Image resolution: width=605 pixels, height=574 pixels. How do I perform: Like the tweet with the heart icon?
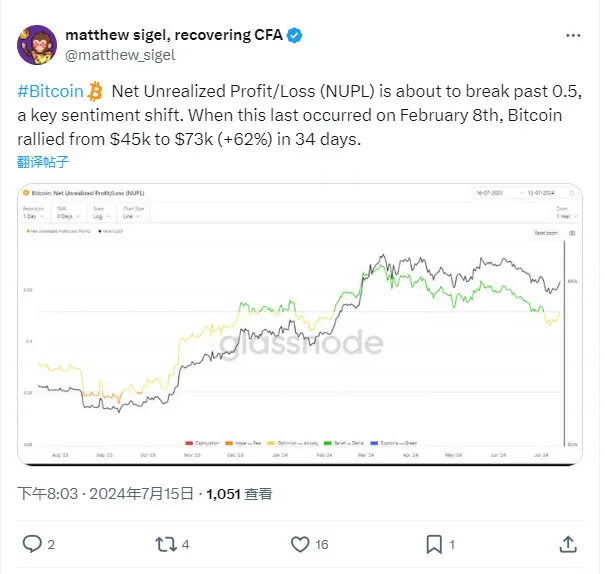[299, 544]
